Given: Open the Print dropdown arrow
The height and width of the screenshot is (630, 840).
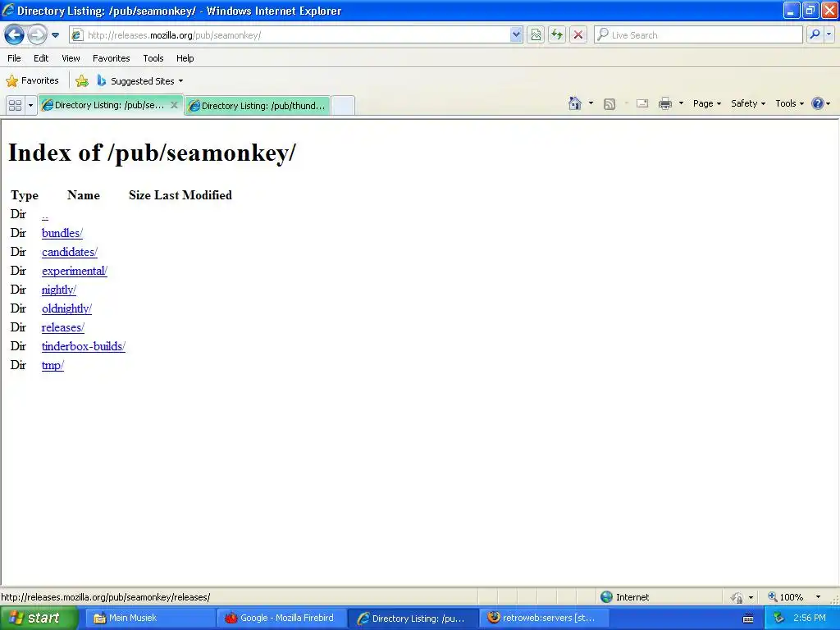Looking at the screenshot, I should 681,103.
